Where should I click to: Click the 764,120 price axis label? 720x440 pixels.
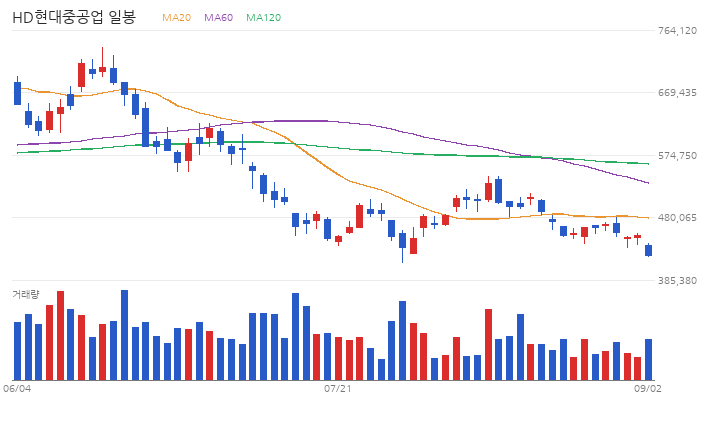tap(677, 30)
